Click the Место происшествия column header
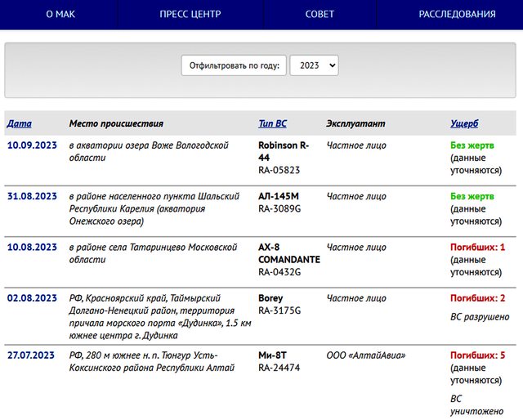523x420 pixels. click(x=116, y=123)
